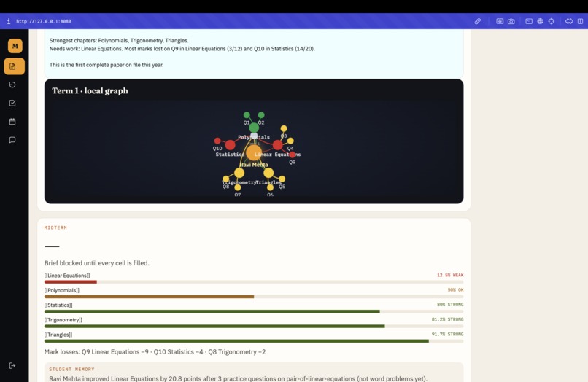
Task: Select the large yellow Triangles node
Action: tap(268, 173)
